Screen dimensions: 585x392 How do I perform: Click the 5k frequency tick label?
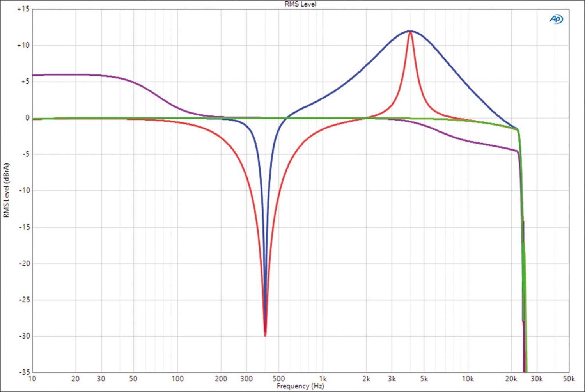point(424,379)
